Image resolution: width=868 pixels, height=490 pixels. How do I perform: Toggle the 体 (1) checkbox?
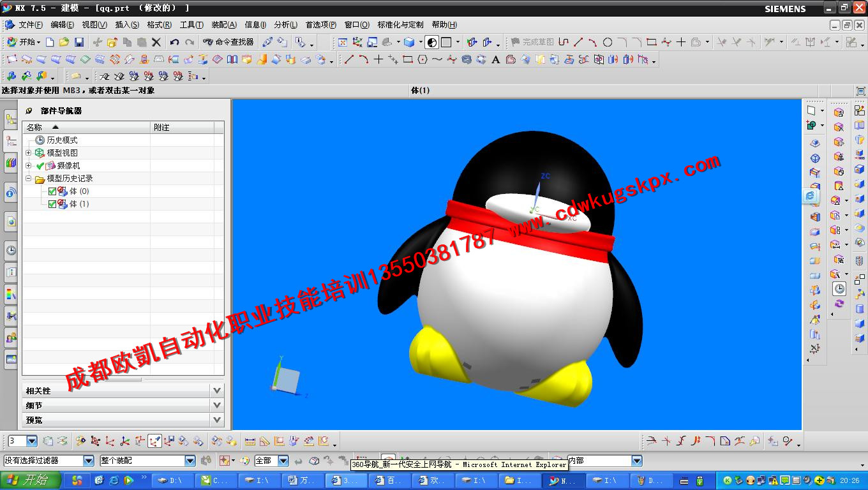pos(52,204)
